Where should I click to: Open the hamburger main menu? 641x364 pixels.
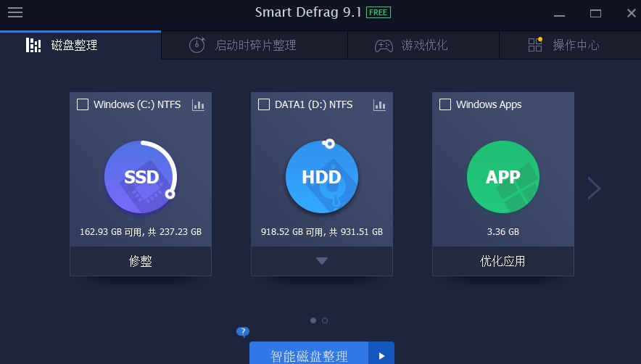pos(15,12)
